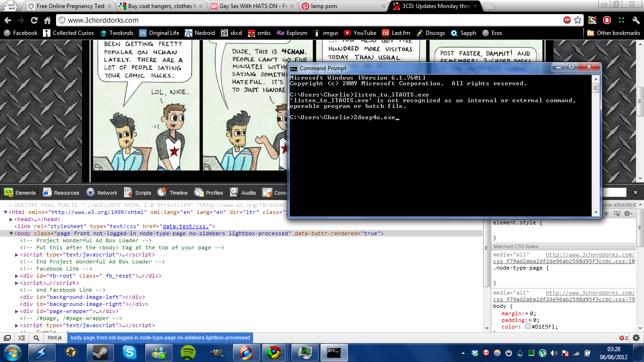Open Spotify from the taskbar
Image resolution: width=644 pixels, height=362 pixels.
pyautogui.click(x=188, y=353)
